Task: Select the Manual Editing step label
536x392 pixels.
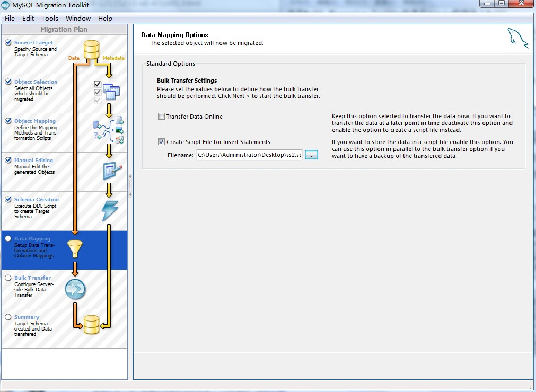Action: coord(33,160)
